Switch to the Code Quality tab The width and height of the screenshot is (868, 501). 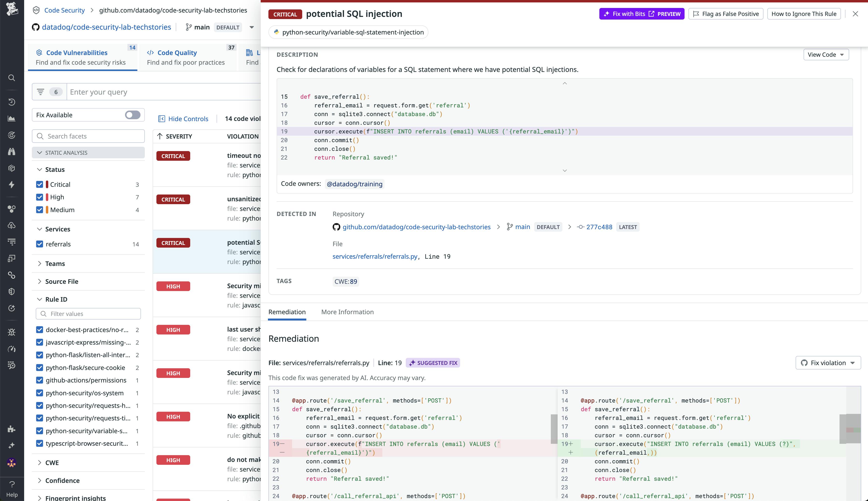point(177,52)
